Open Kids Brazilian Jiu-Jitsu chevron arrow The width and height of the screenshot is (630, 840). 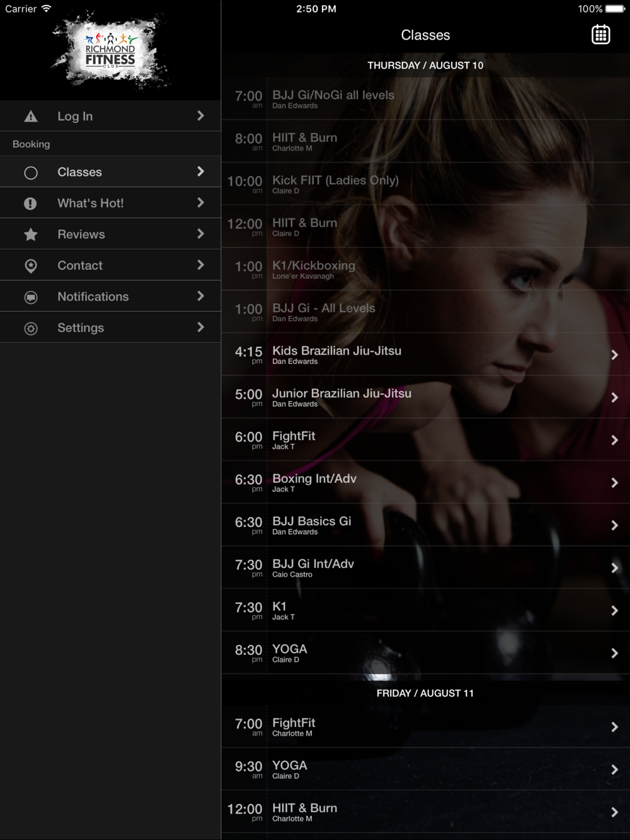(614, 355)
